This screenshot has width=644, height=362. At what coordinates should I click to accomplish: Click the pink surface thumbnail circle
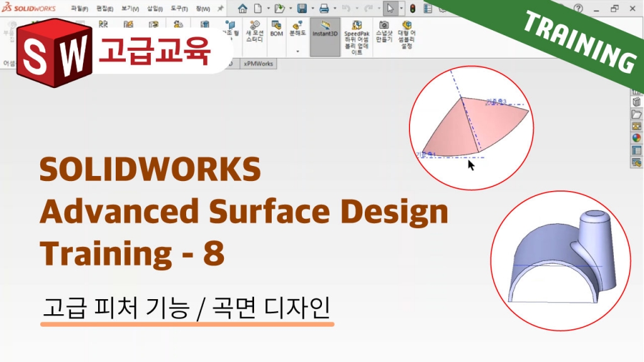472,128
